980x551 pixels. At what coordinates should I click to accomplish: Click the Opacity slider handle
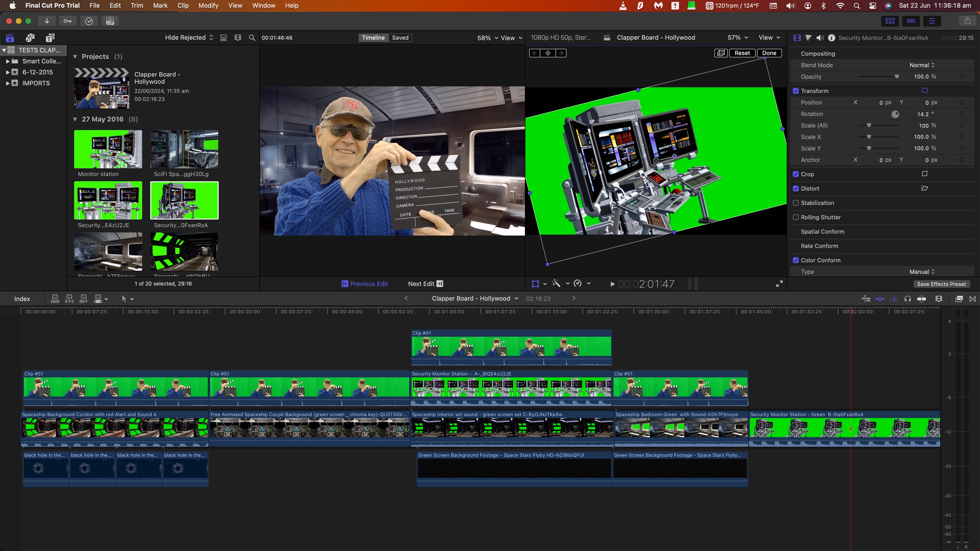click(897, 77)
